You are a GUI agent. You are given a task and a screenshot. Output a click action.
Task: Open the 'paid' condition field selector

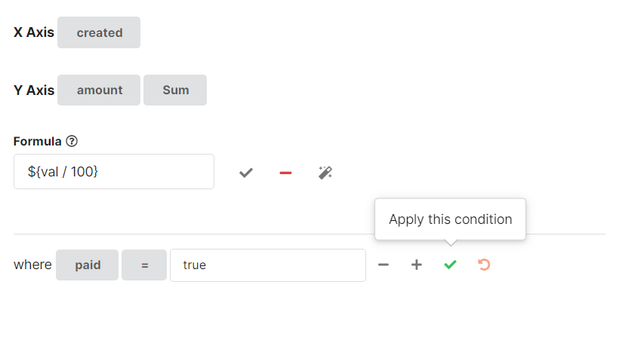(88, 265)
